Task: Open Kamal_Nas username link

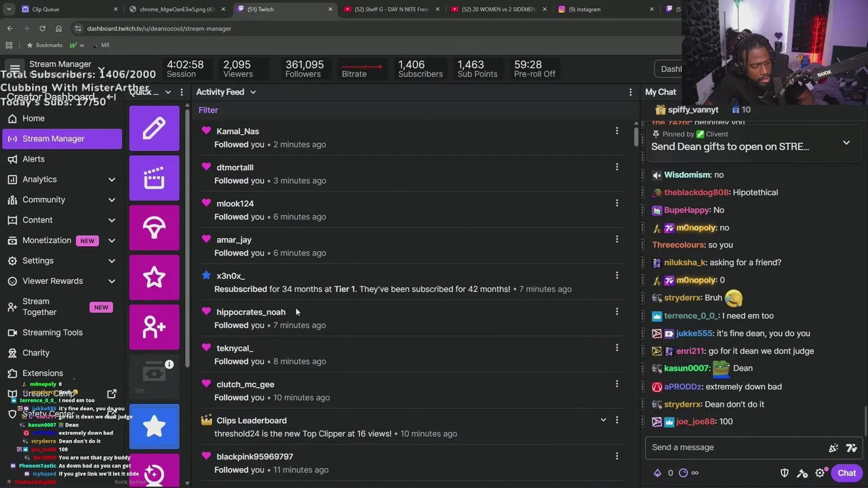Action: tap(237, 131)
